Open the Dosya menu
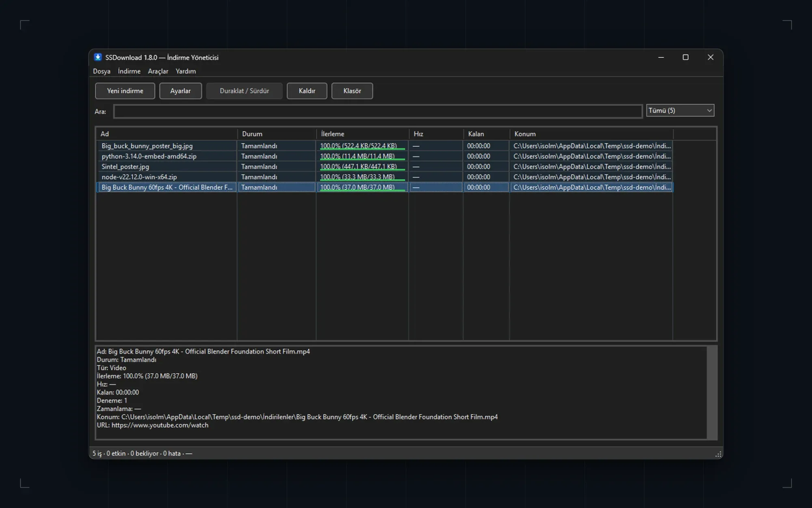 tap(101, 71)
